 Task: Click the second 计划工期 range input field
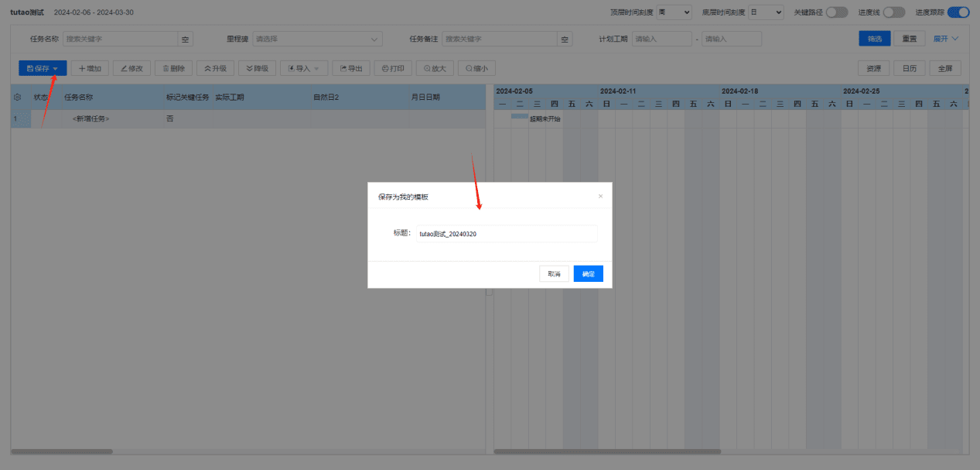tap(732, 39)
